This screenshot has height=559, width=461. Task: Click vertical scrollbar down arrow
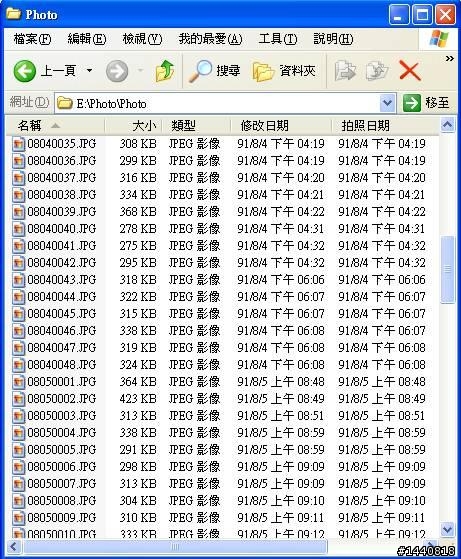coord(447,529)
